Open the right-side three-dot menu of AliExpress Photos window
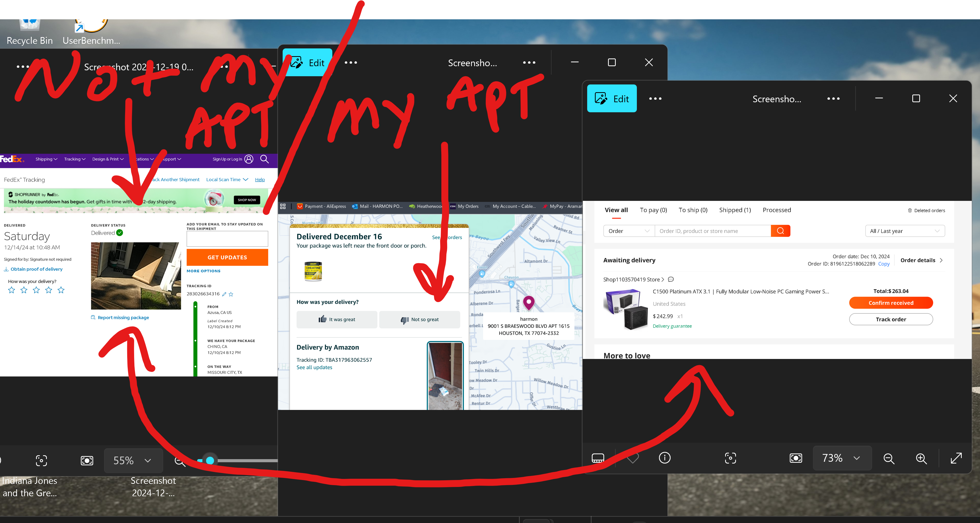Screen dimensions: 980x523 (833, 99)
